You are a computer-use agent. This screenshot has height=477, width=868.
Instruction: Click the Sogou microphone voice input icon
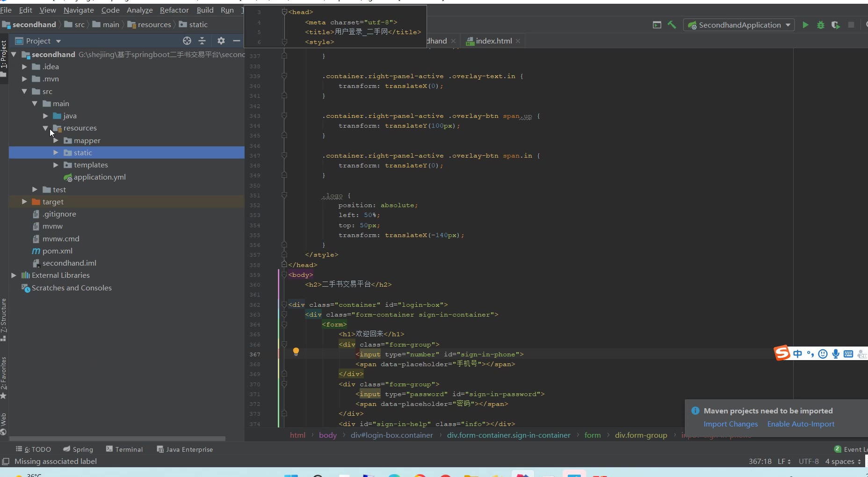click(836, 354)
